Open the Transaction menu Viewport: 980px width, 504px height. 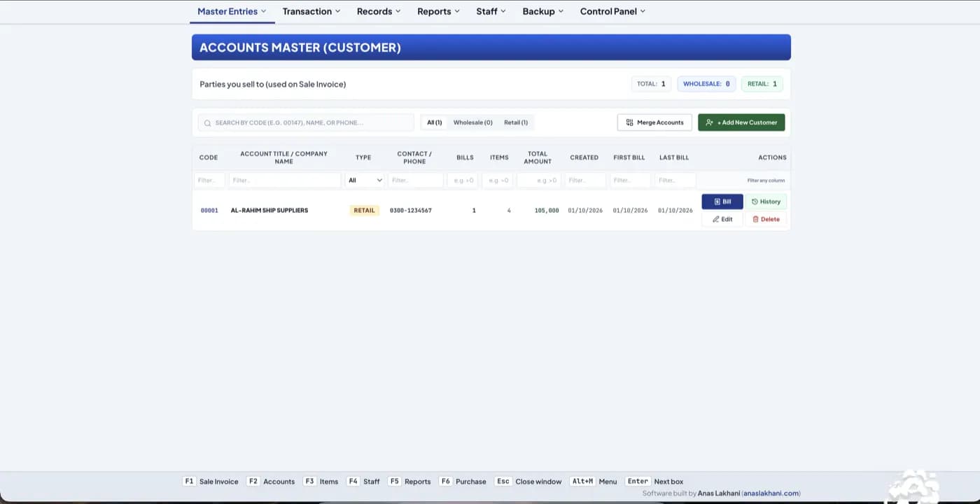click(311, 11)
